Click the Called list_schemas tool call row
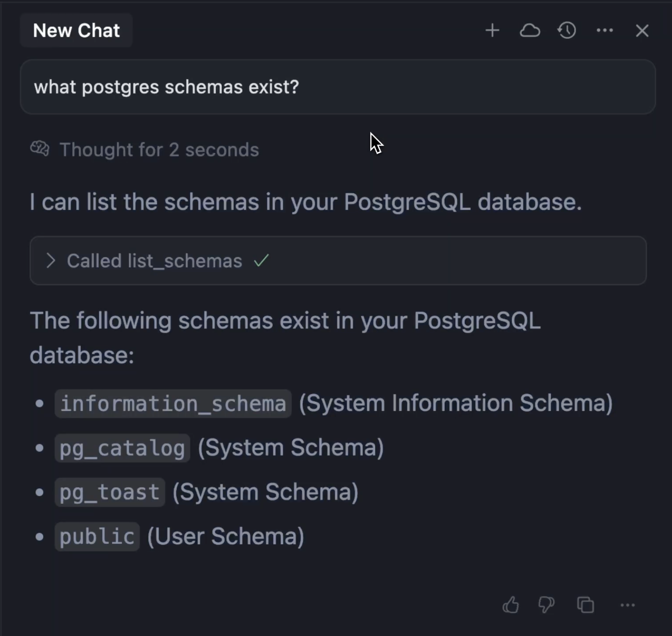This screenshot has width=672, height=636. (338, 261)
